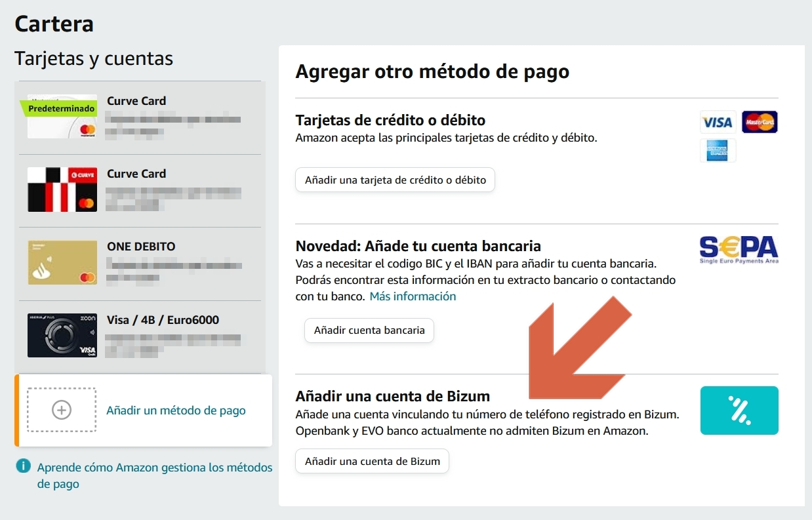The width and height of the screenshot is (812, 520).
Task: Click the Agregar otro método de pago title
Action: (x=432, y=71)
